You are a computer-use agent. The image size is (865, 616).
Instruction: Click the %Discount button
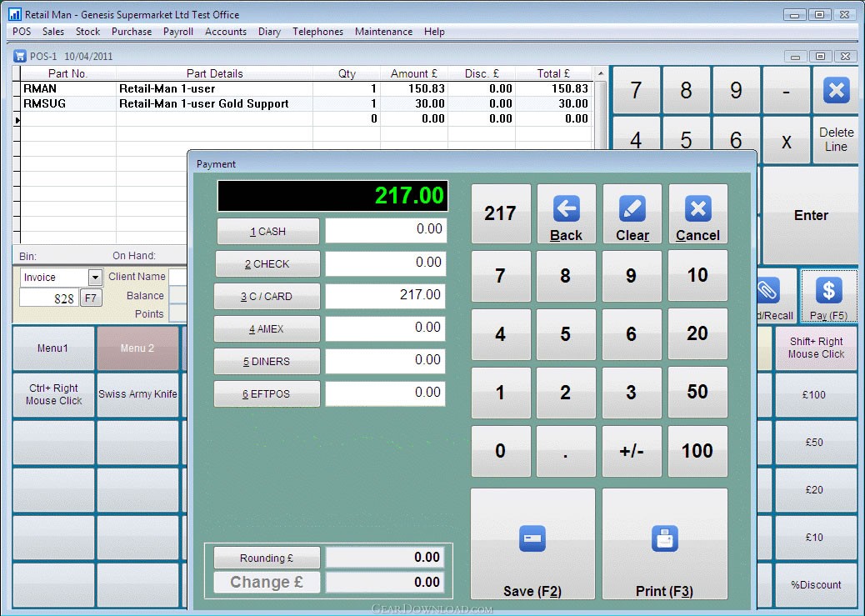816,585
